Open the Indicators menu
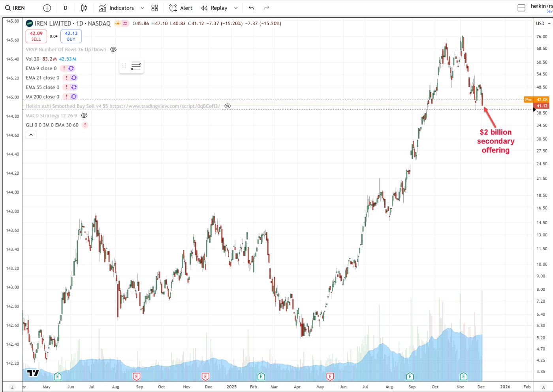 click(x=117, y=8)
